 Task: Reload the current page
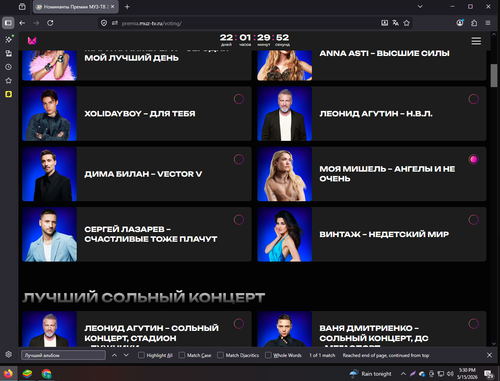[50, 23]
